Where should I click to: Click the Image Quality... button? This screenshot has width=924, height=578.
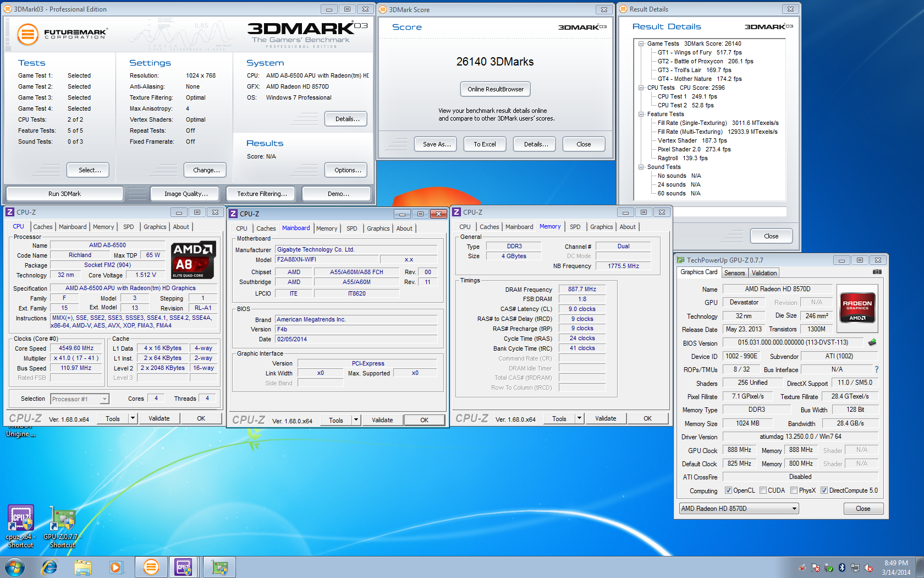click(x=186, y=194)
